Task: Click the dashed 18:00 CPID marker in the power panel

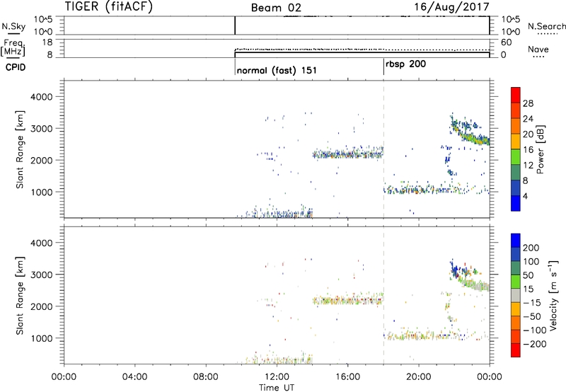Action: click(x=383, y=149)
